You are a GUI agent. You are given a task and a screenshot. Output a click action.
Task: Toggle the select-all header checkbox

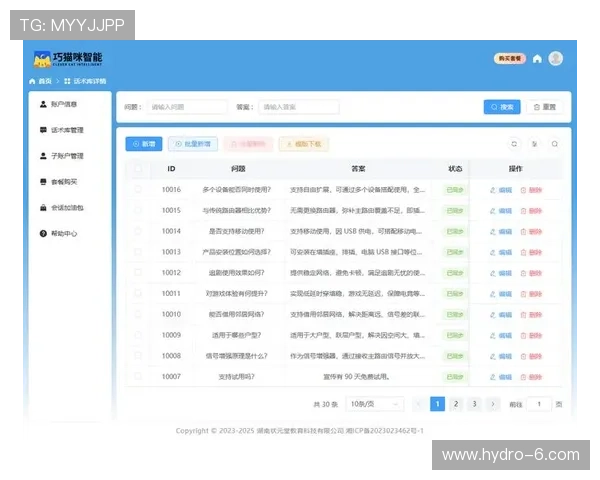(138, 168)
